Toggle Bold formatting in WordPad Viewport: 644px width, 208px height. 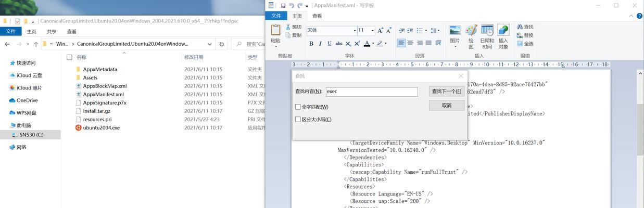coord(311,43)
